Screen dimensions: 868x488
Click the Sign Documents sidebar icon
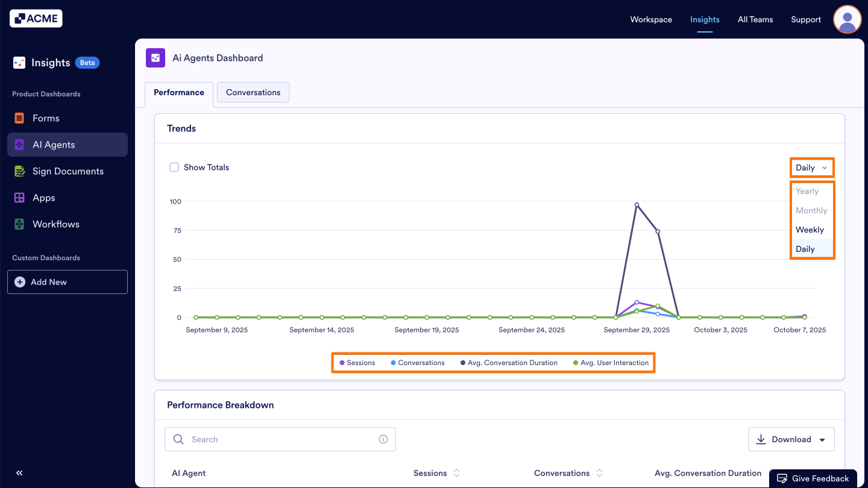pos(20,171)
